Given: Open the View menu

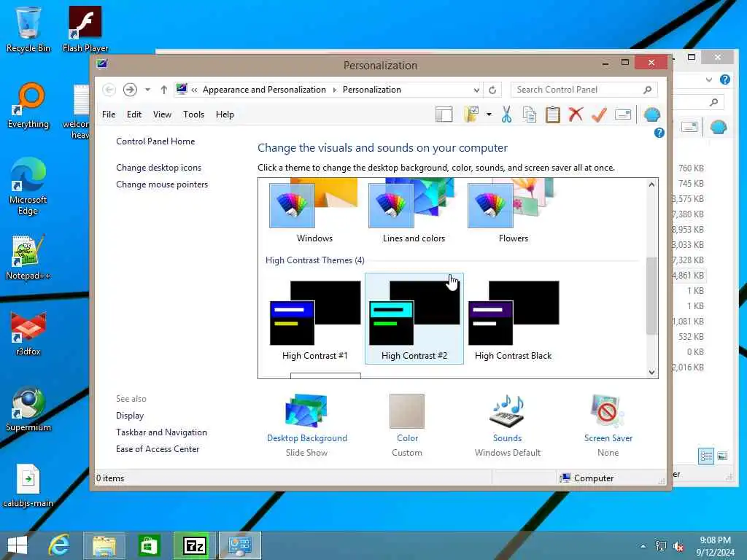Looking at the screenshot, I should click(162, 114).
